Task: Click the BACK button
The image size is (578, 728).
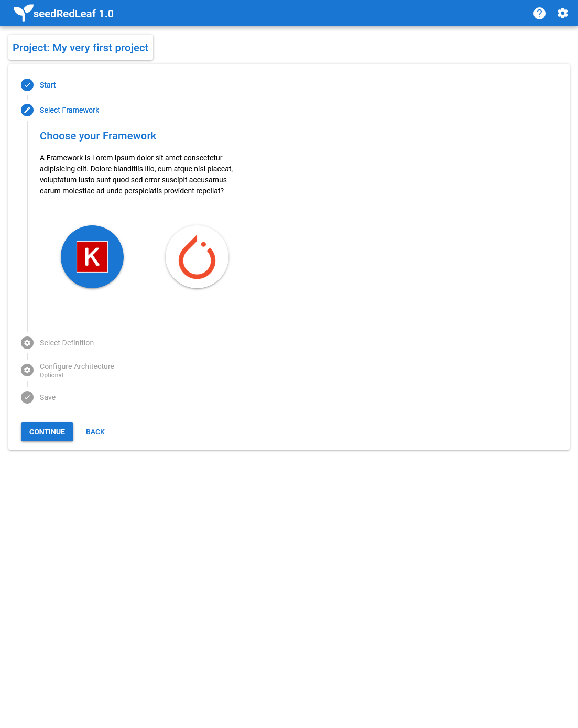Action: click(x=95, y=432)
